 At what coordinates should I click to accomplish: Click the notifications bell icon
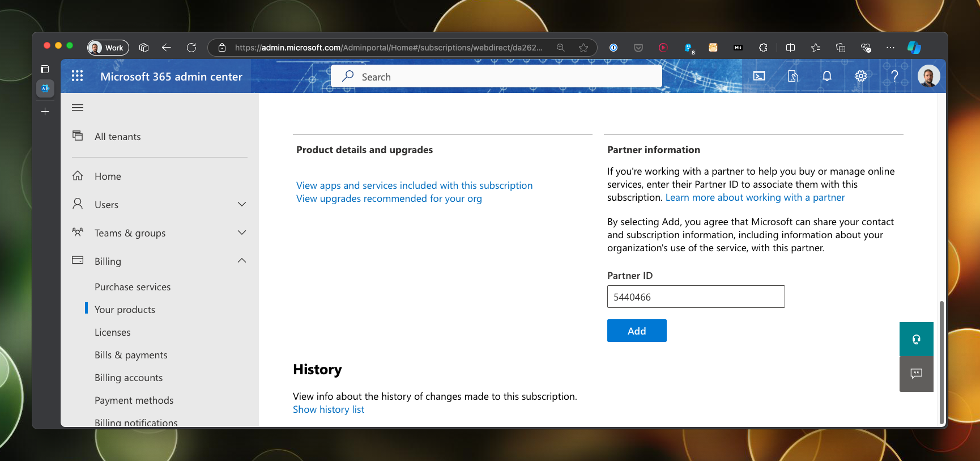point(827,76)
